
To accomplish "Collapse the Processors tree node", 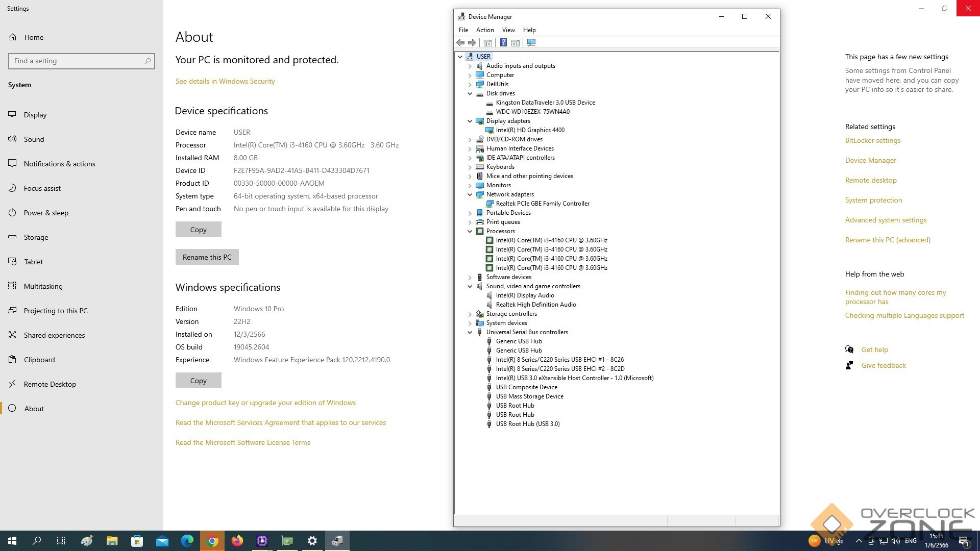I will pos(470,231).
